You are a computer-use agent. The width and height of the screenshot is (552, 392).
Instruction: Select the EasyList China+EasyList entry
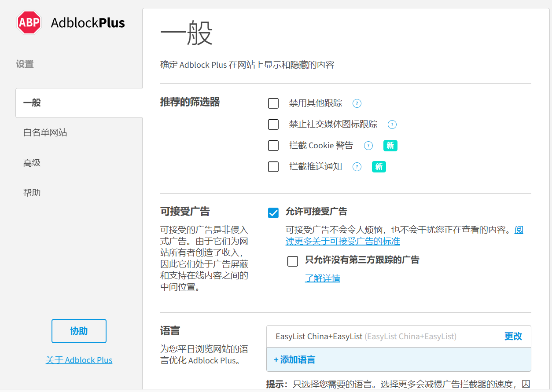click(x=399, y=336)
